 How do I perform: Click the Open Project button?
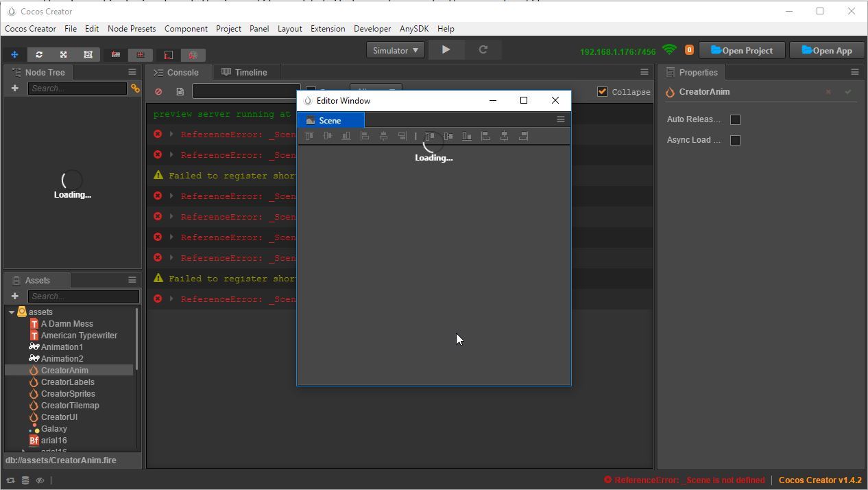742,50
